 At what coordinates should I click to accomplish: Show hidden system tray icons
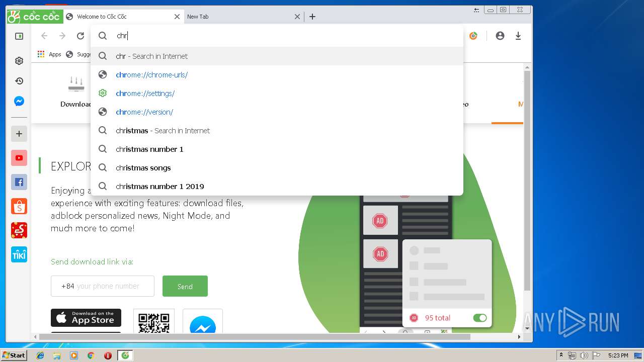click(x=561, y=355)
